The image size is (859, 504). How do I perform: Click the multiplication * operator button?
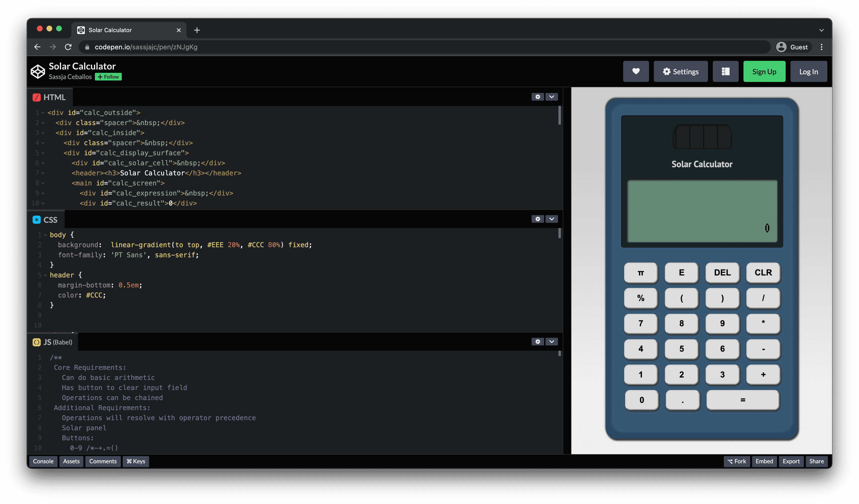762,323
